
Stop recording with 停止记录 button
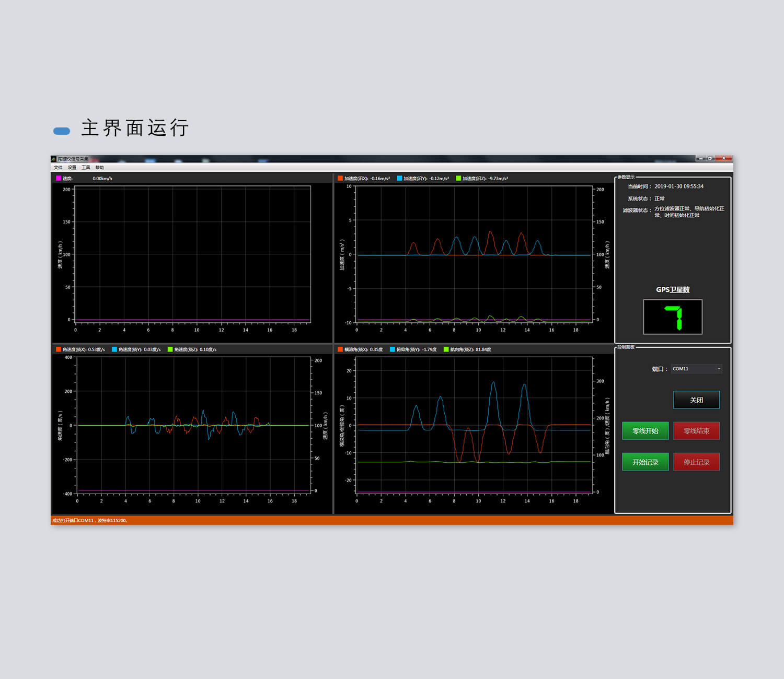pyautogui.click(x=696, y=462)
